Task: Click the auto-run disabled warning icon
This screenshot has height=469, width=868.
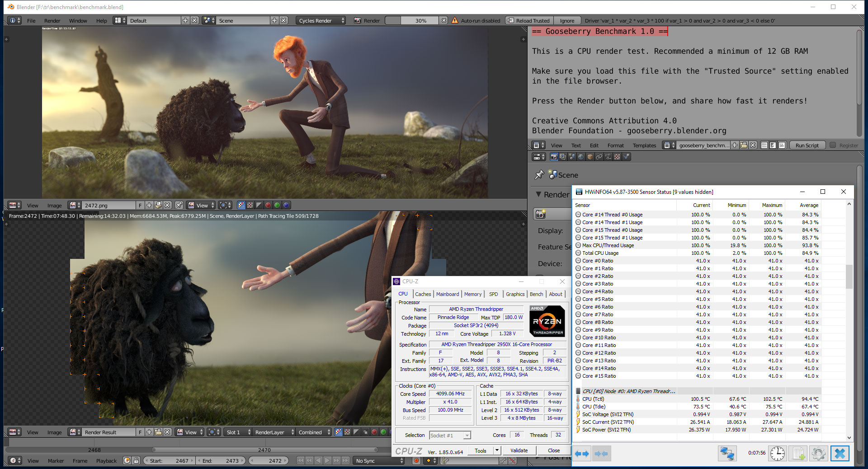Action: point(455,20)
